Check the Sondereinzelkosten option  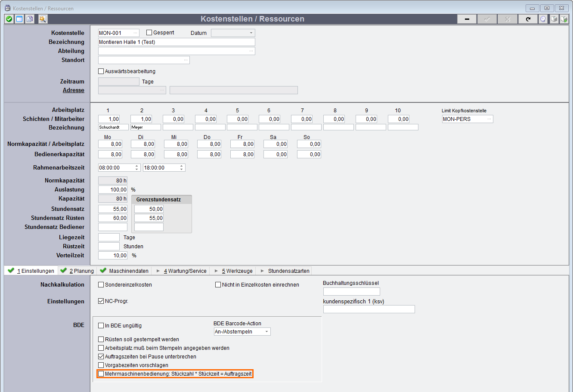tap(101, 285)
